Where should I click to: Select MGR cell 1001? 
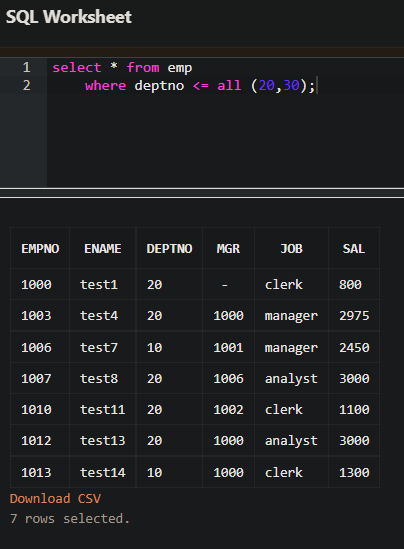tap(228, 347)
